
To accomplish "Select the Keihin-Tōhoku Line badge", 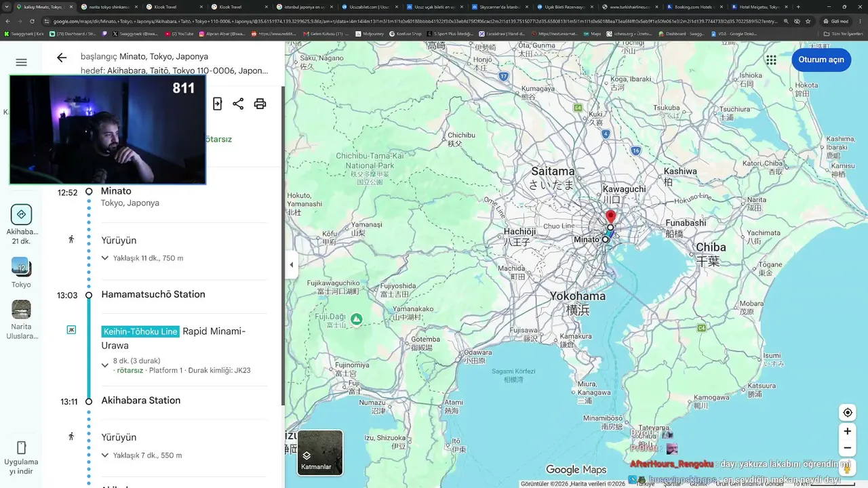I will [140, 331].
